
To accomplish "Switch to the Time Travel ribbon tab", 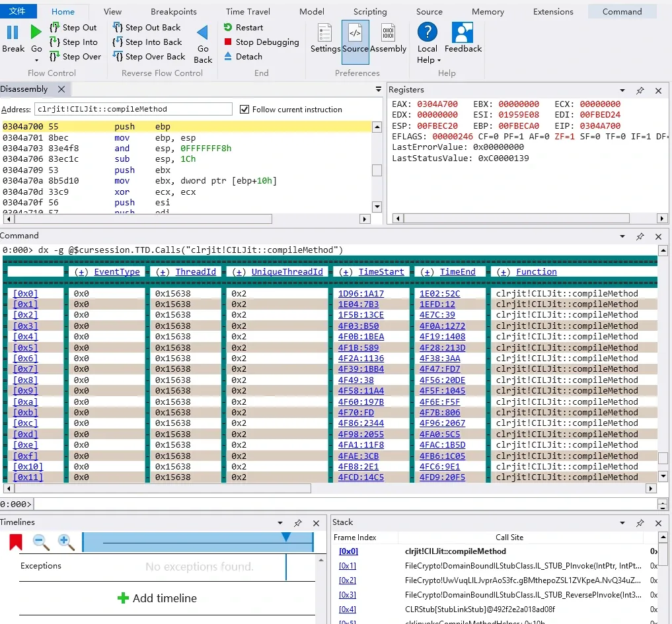I will 248,12.
